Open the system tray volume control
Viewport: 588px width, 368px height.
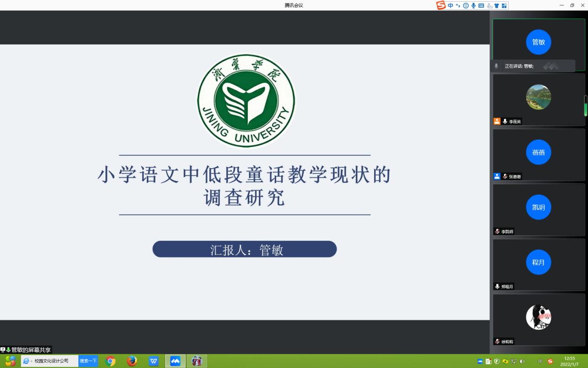pyautogui.click(x=522, y=361)
